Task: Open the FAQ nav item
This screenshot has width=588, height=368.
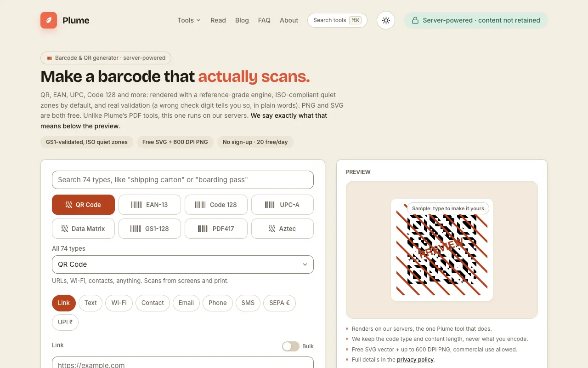Action: tap(264, 20)
